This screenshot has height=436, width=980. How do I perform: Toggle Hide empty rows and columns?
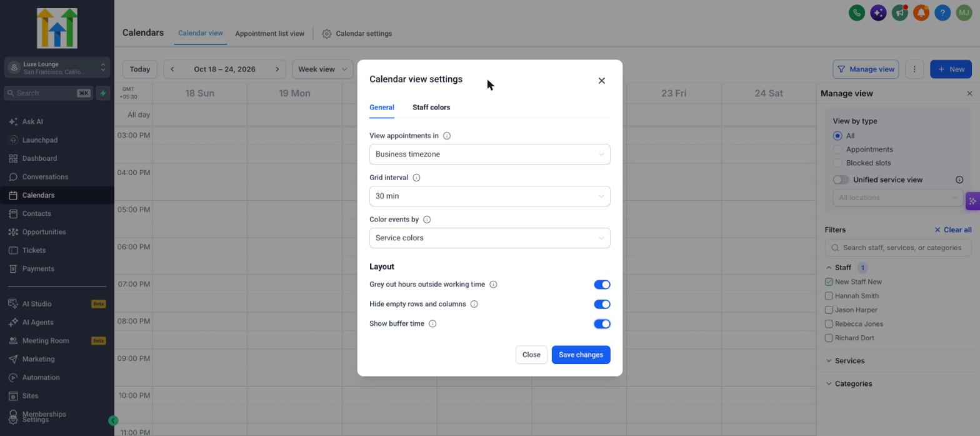pos(602,305)
